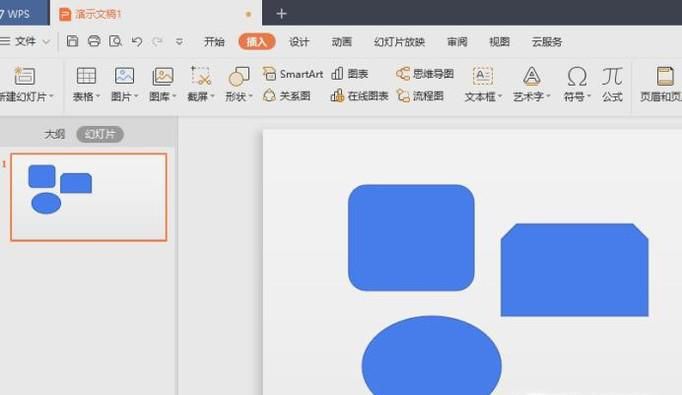The width and height of the screenshot is (682, 395).
Task: Switch panel to 幻灯片 thumbnails view
Action: [100, 134]
